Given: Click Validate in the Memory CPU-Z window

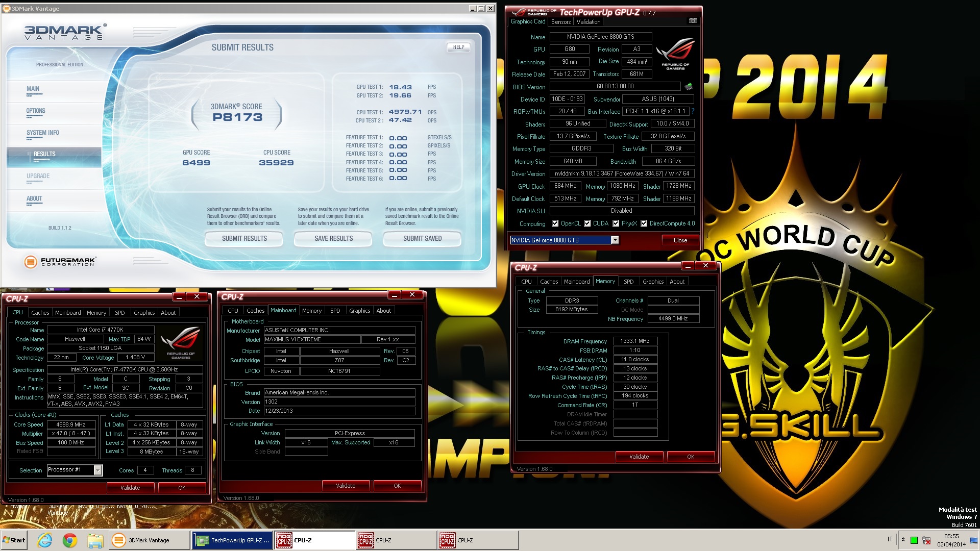Looking at the screenshot, I should coord(639,457).
